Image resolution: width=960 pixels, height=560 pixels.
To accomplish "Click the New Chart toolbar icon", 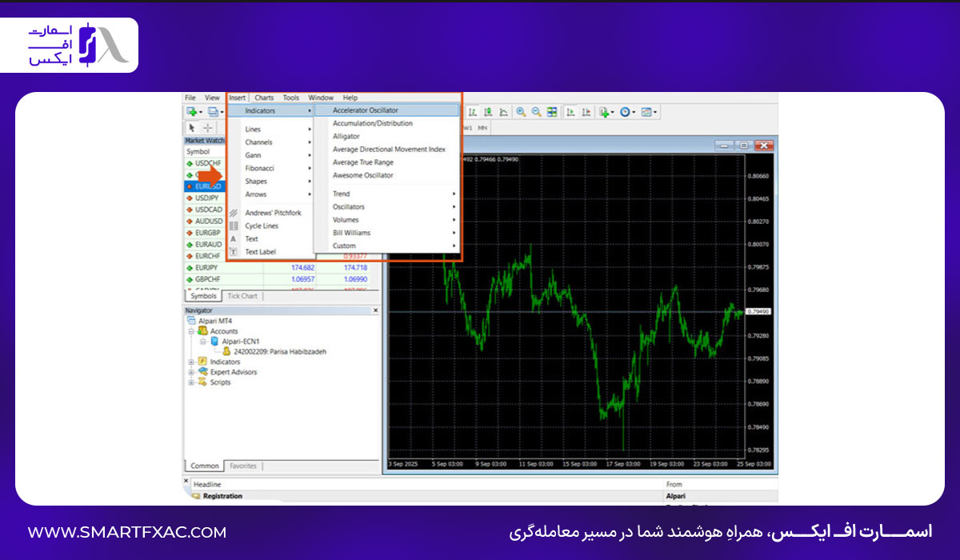I will [191, 112].
